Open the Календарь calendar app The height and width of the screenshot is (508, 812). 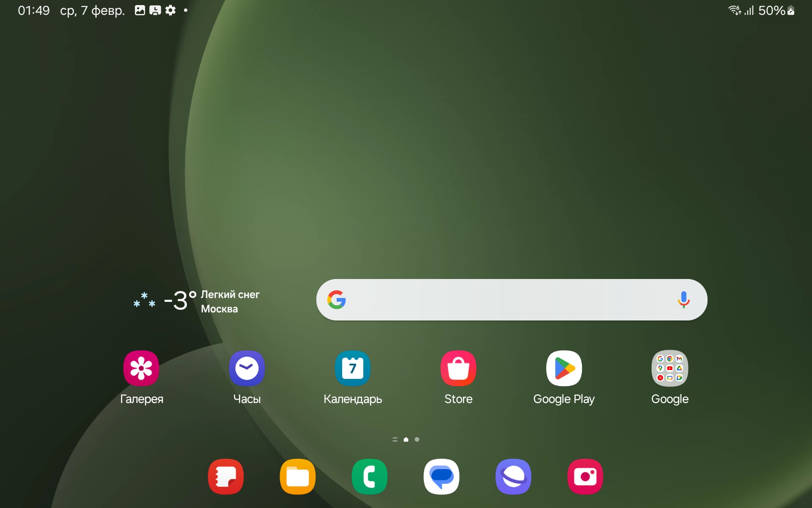(x=353, y=368)
